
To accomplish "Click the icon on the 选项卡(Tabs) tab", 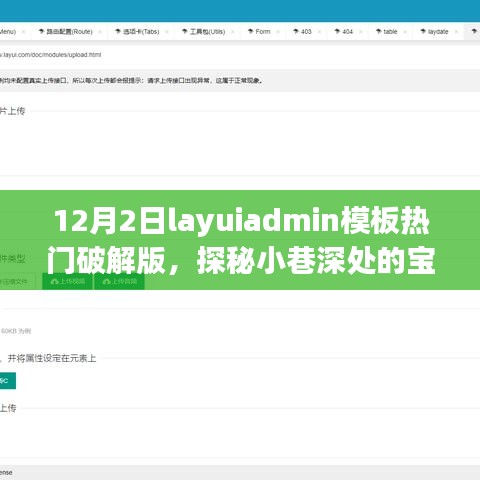I will 118,31.
